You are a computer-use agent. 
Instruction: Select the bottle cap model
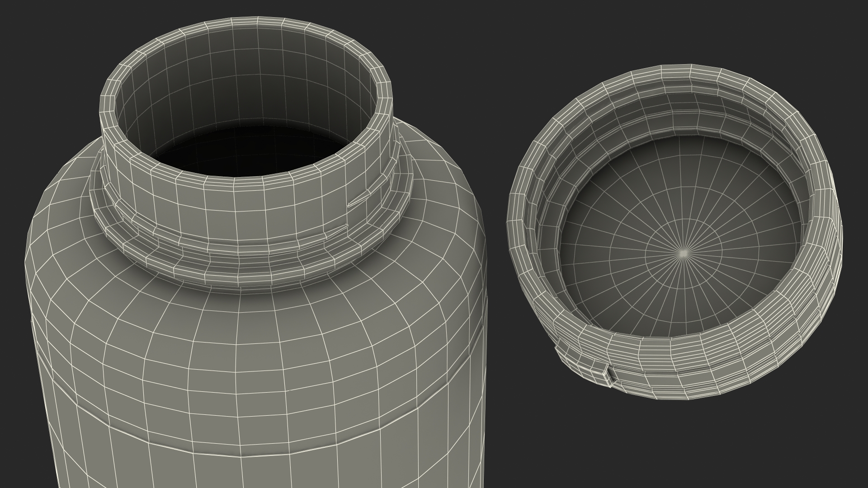coord(675,232)
